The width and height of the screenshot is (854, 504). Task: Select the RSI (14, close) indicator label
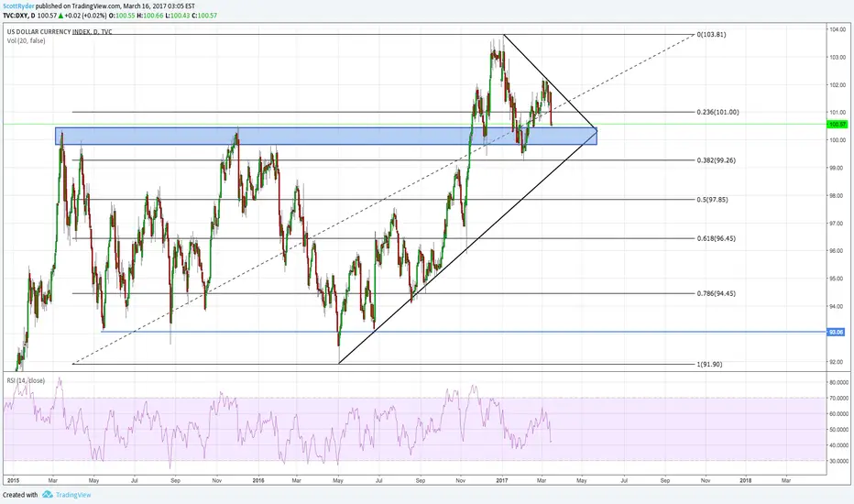(26, 380)
